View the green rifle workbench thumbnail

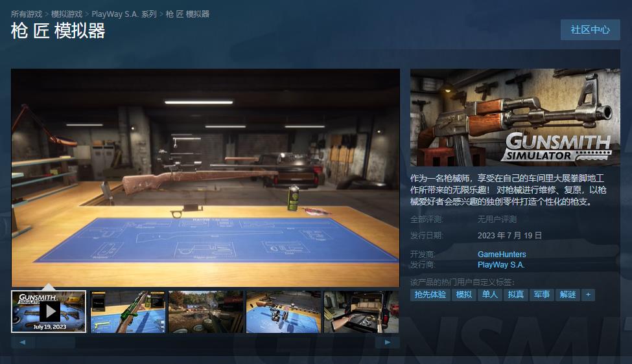tap(128, 312)
